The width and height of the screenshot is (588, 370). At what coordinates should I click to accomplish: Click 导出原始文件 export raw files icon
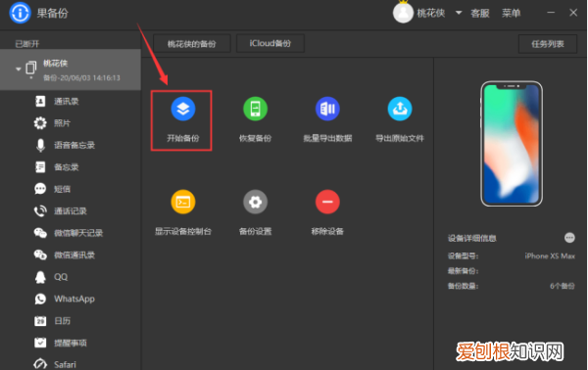click(400, 109)
